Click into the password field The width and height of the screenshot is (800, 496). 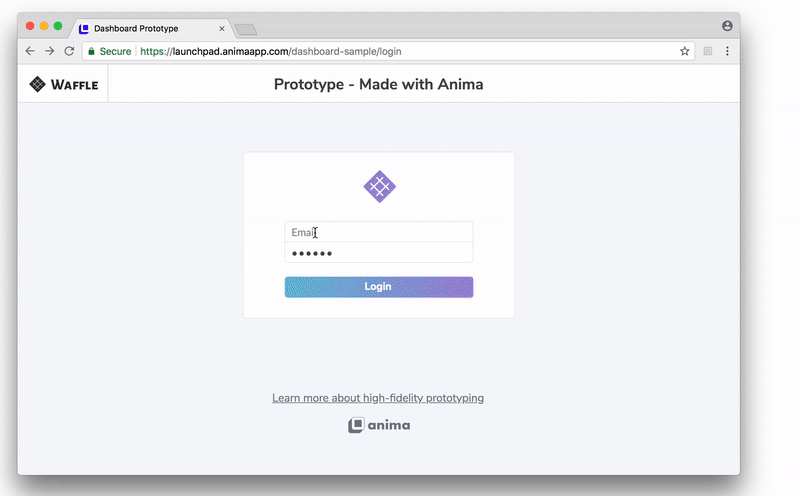[378, 253]
